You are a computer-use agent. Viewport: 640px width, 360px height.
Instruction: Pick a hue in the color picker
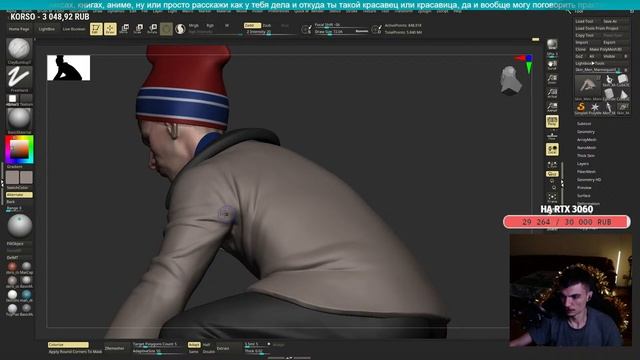[x=19, y=149]
